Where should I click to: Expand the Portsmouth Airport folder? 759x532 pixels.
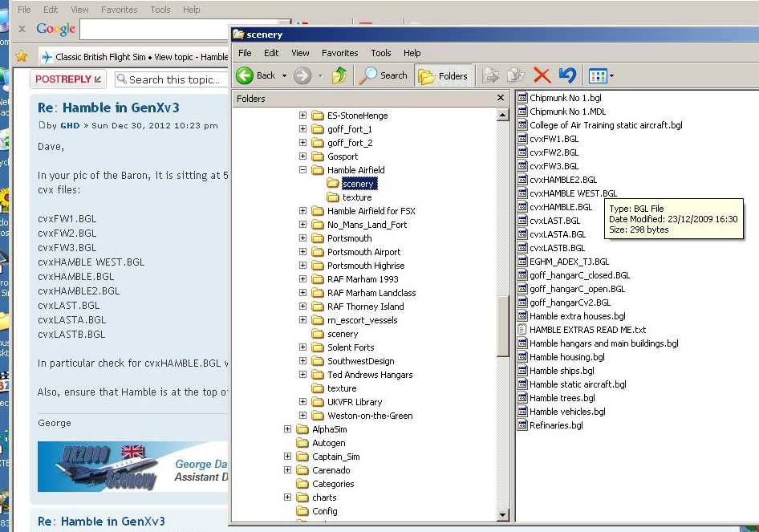tap(302, 252)
